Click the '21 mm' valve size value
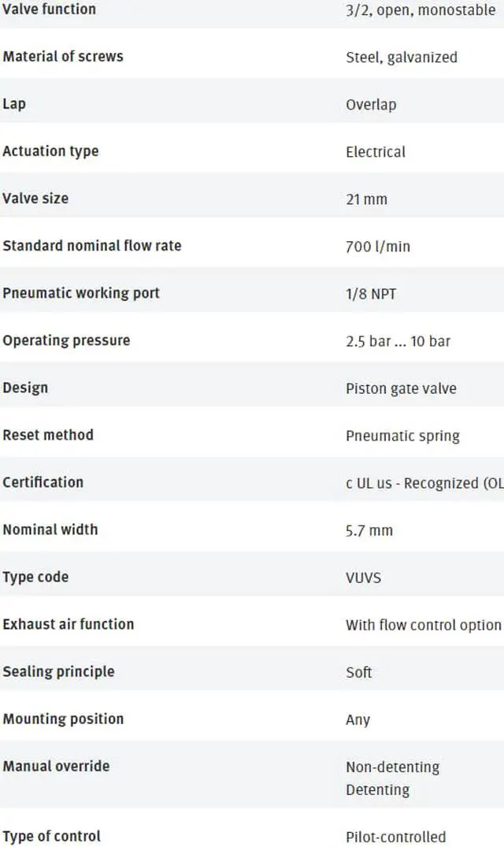This screenshot has width=504, height=847. click(x=366, y=199)
